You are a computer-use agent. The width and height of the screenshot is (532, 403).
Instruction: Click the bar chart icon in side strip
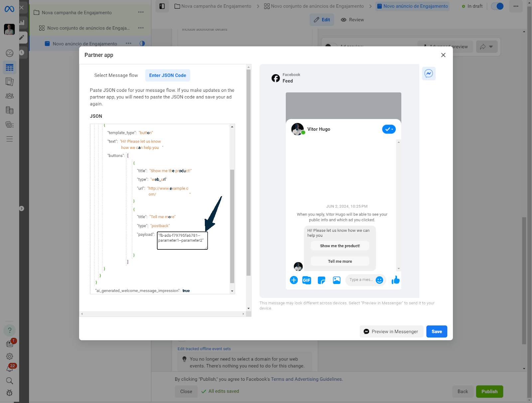pos(22,23)
